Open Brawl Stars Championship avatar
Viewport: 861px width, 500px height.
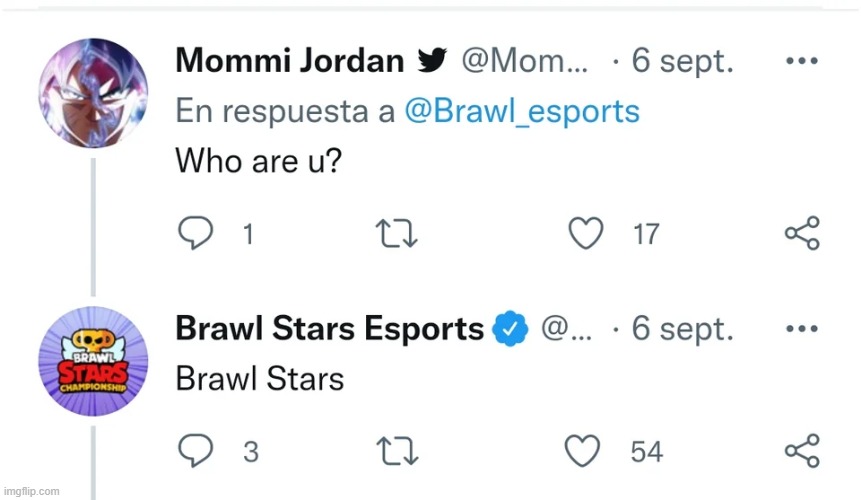point(93,361)
